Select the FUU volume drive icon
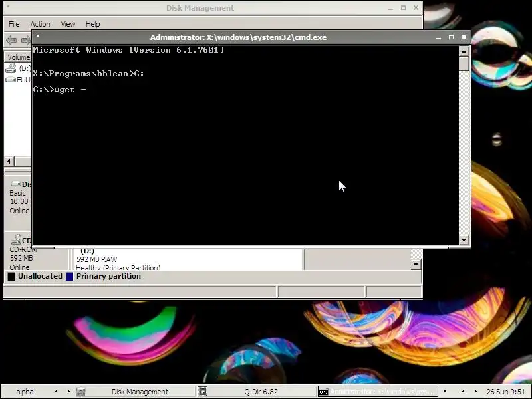 (11, 80)
